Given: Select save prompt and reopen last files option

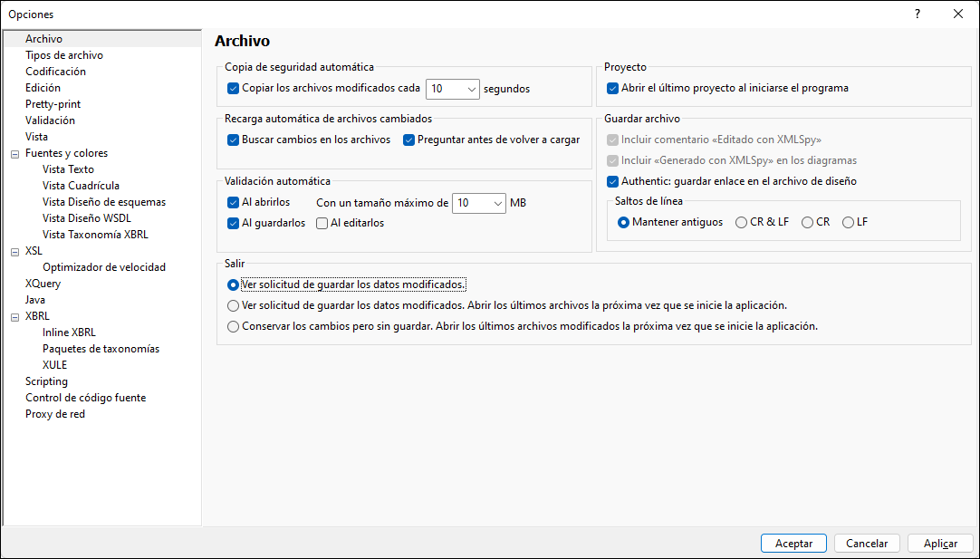Looking at the screenshot, I should coord(233,305).
